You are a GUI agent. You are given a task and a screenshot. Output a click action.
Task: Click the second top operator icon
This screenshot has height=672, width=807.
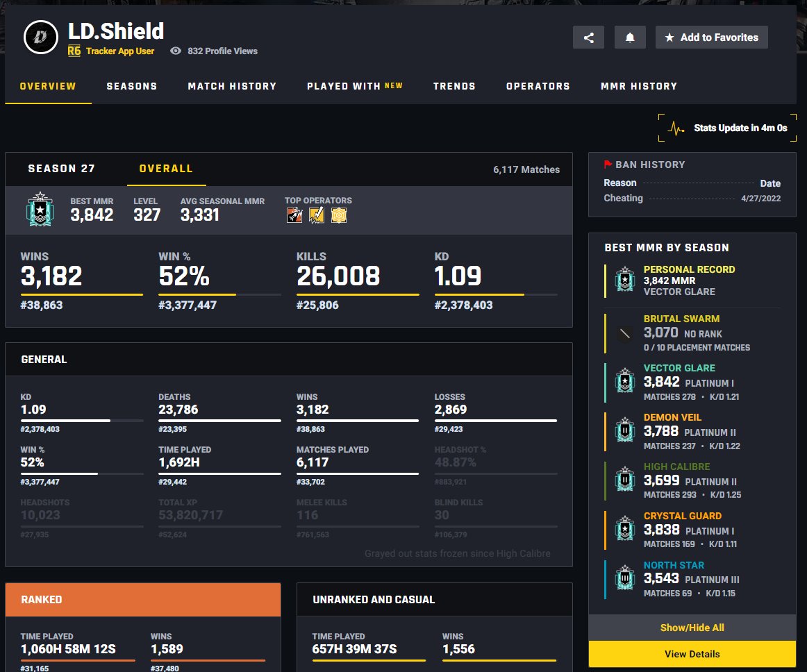317,215
